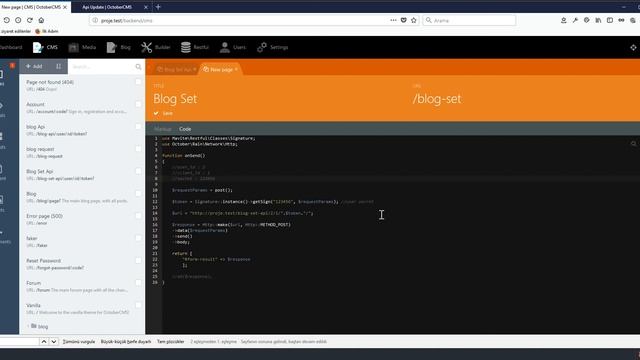The height and width of the screenshot is (360, 640).
Task: Open the Vanilla page in list
Action: [x=78, y=309]
